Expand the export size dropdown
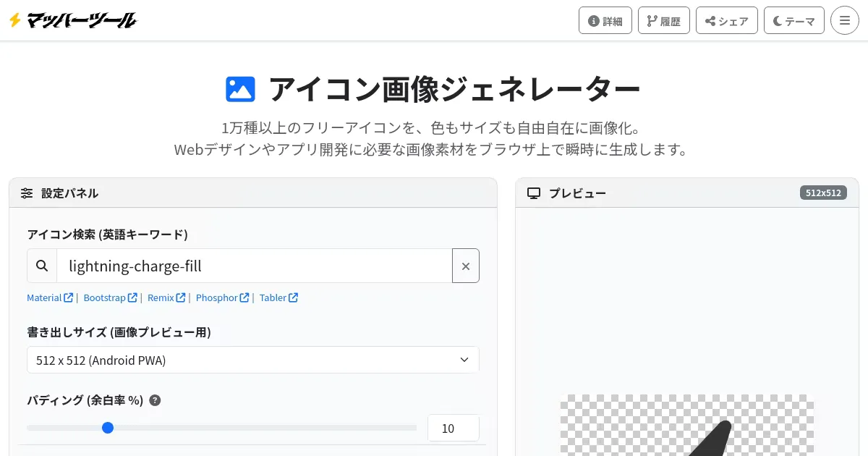868x456 pixels. pyautogui.click(x=252, y=360)
